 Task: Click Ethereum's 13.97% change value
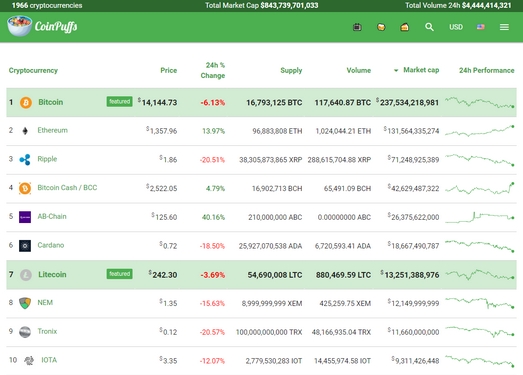(213, 131)
